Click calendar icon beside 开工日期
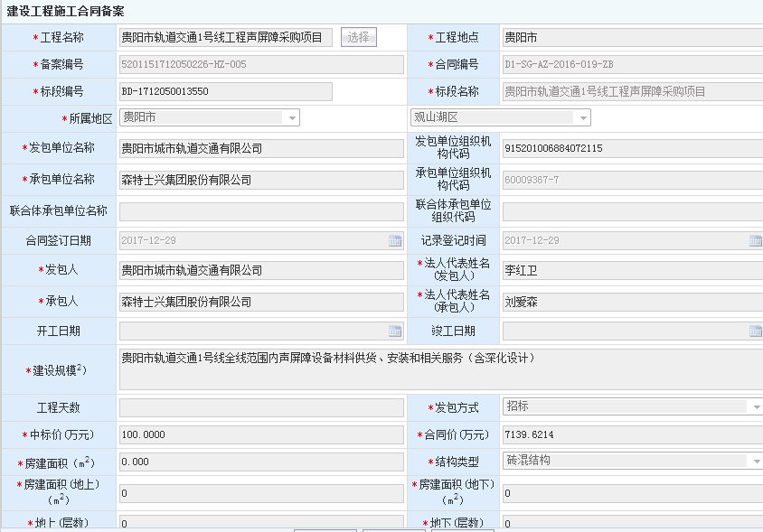 pos(395,331)
